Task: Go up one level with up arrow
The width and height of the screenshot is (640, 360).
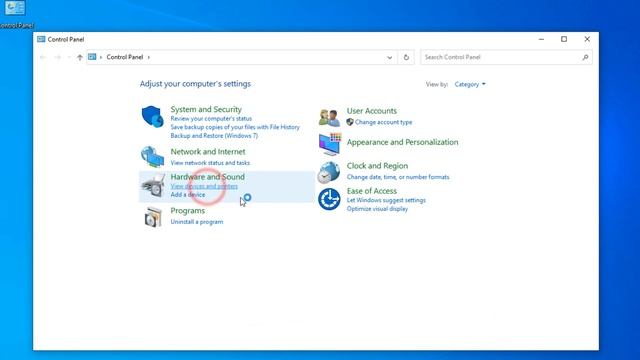Action: [80, 57]
